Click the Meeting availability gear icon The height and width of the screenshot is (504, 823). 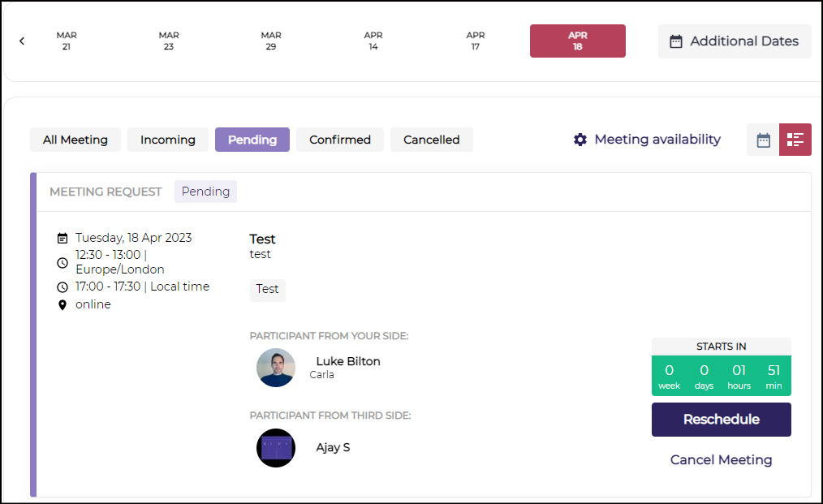click(x=580, y=140)
